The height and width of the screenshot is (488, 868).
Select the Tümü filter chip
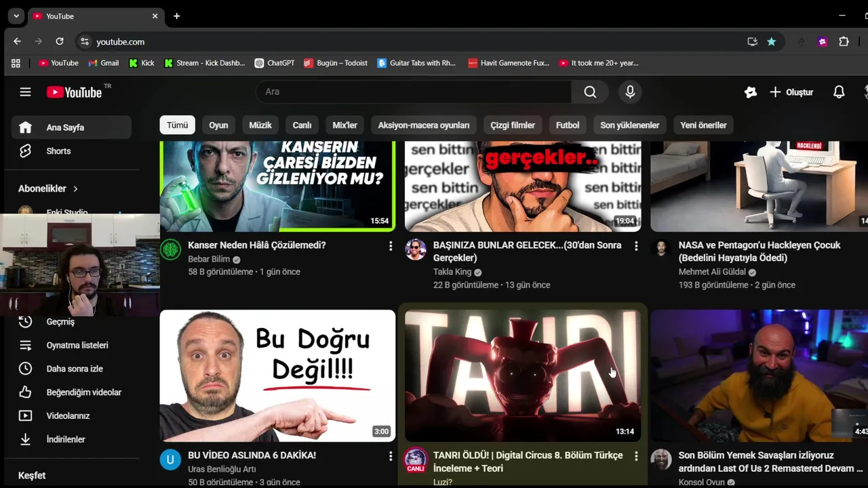pos(177,125)
